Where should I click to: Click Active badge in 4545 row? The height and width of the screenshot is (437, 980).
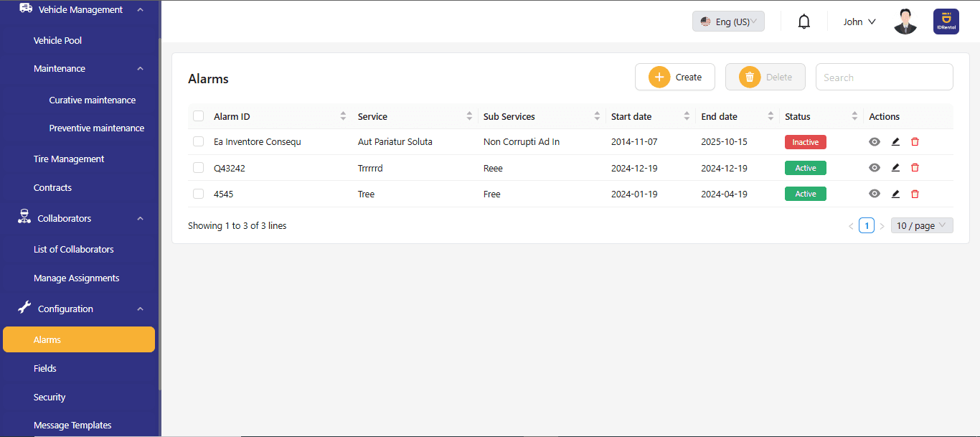pyautogui.click(x=806, y=194)
